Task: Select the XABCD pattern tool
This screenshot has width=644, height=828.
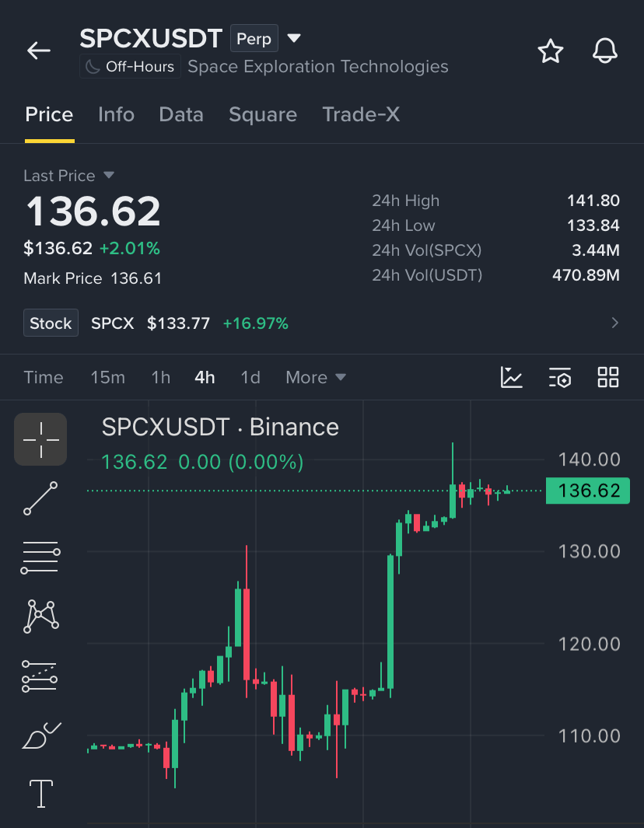Action: [40, 617]
